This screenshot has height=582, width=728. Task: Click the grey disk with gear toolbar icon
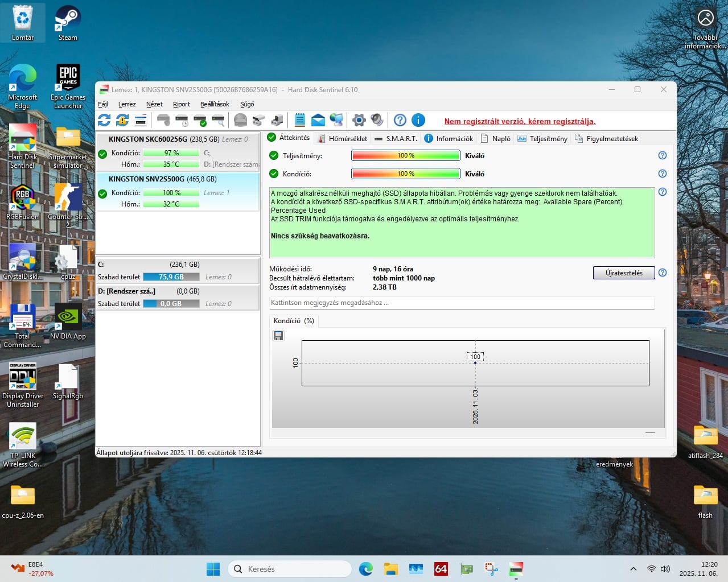[x=163, y=120]
